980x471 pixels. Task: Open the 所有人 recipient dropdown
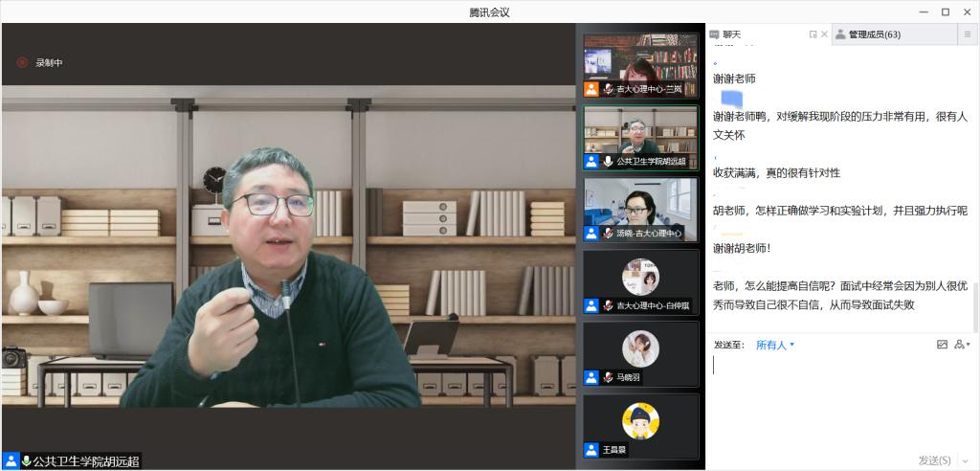(x=775, y=345)
